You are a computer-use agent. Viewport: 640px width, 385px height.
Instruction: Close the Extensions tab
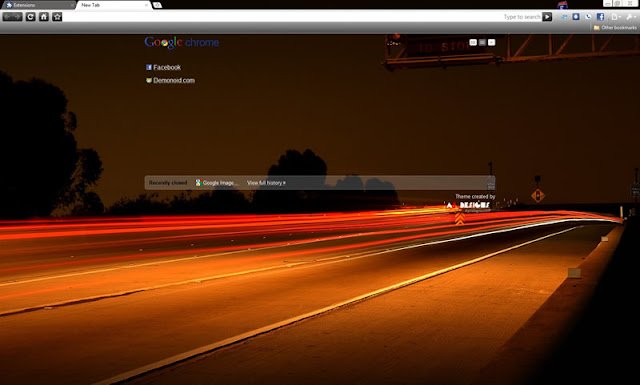[x=72, y=5]
